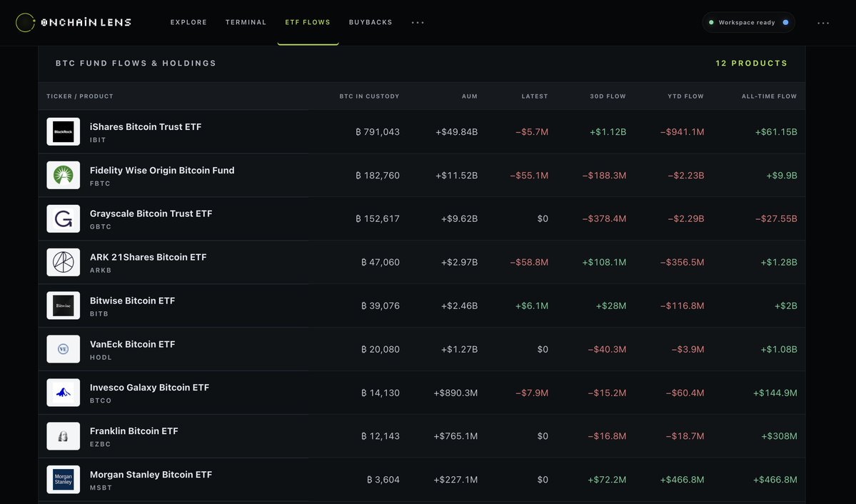Image resolution: width=856 pixels, height=504 pixels.
Task: Click the Onchain Lens logo
Action: pos(74,22)
